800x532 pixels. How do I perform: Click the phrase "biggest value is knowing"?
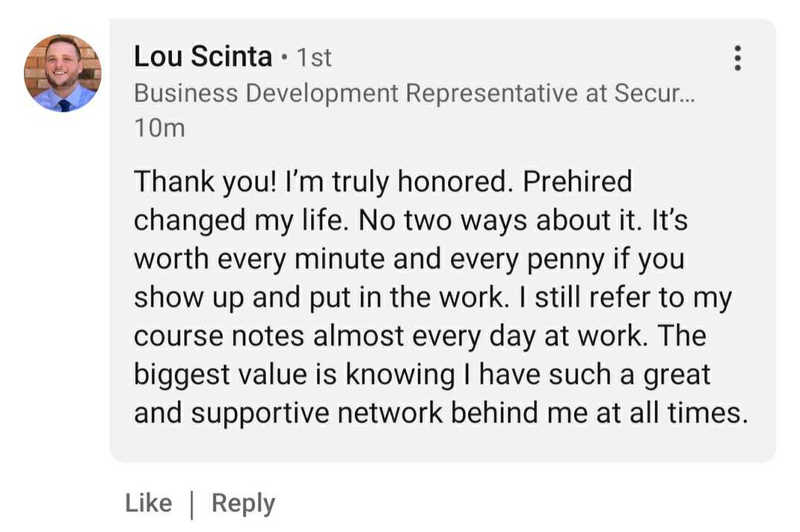pos(294,374)
